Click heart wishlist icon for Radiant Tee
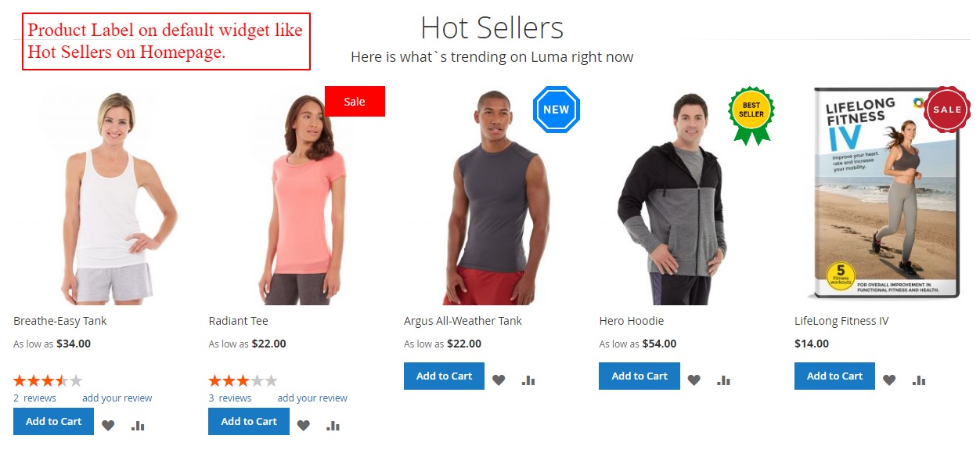Screen dimensions: 980x450 pyautogui.click(x=303, y=426)
